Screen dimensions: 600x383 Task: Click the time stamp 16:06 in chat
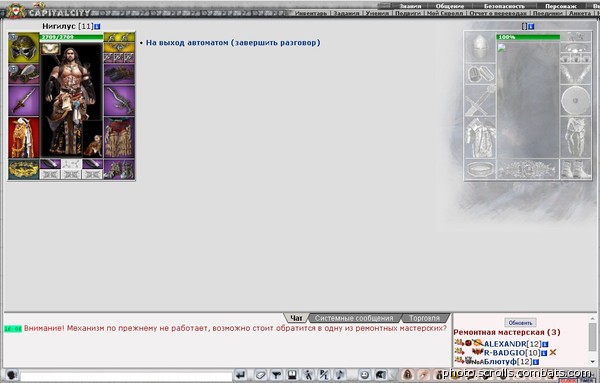point(13,329)
